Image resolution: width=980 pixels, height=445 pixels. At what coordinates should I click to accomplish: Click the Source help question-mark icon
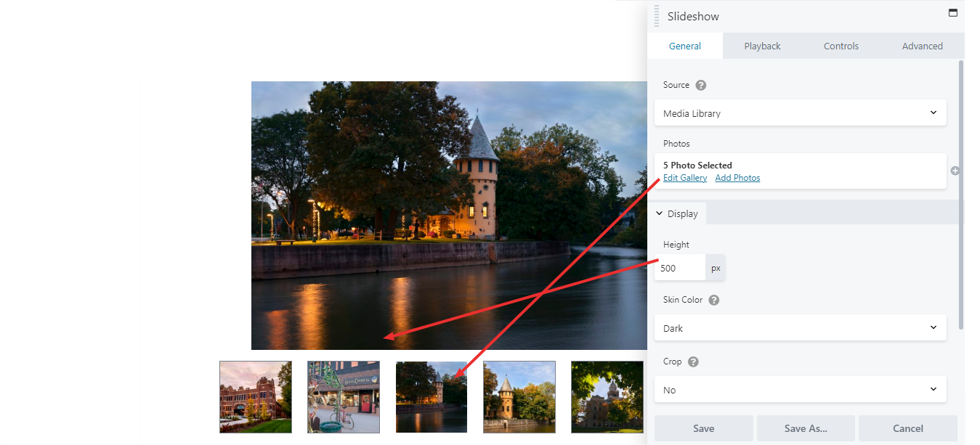click(701, 85)
